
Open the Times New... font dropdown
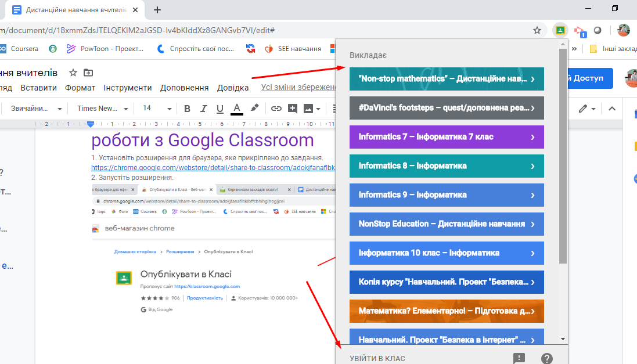click(x=102, y=109)
